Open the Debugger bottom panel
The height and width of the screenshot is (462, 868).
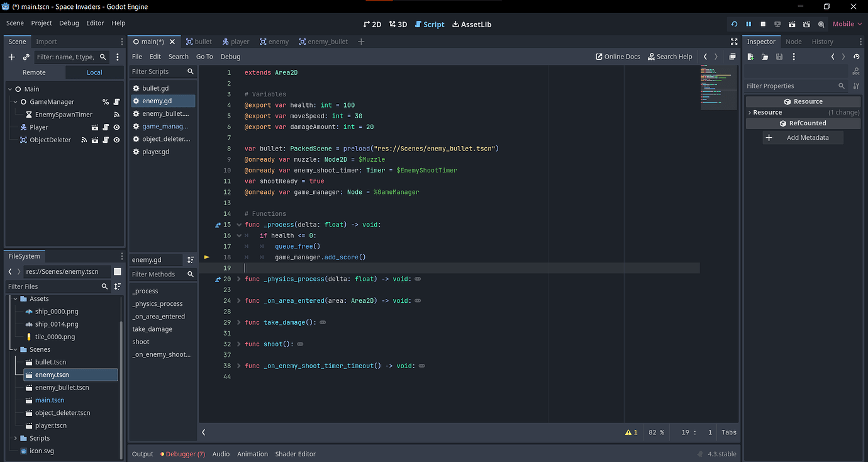coord(182,454)
